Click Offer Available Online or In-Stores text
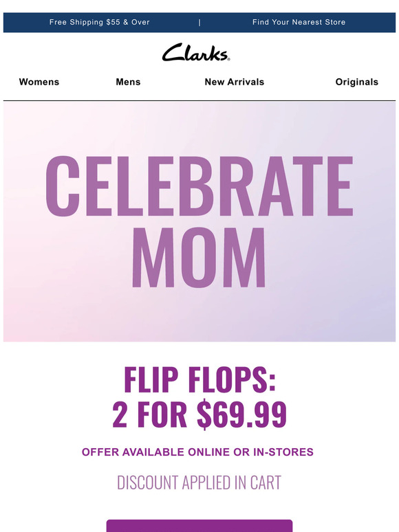 197,452
